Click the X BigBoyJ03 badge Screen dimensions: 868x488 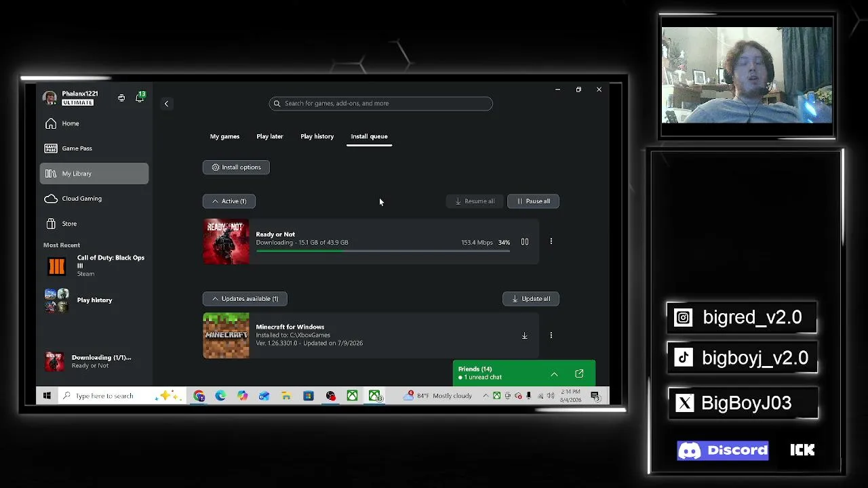(743, 403)
